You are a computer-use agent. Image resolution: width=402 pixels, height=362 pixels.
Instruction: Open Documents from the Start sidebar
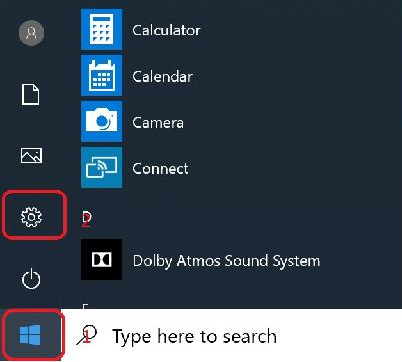[31, 94]
